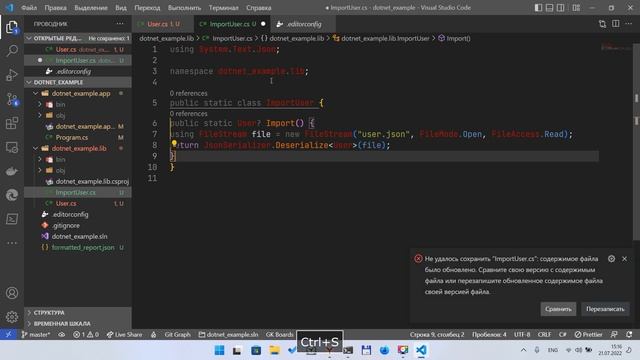Open Program.cs in the explorer tree
The height and width of the screenshot is (360, 640).
coord(71,138)
